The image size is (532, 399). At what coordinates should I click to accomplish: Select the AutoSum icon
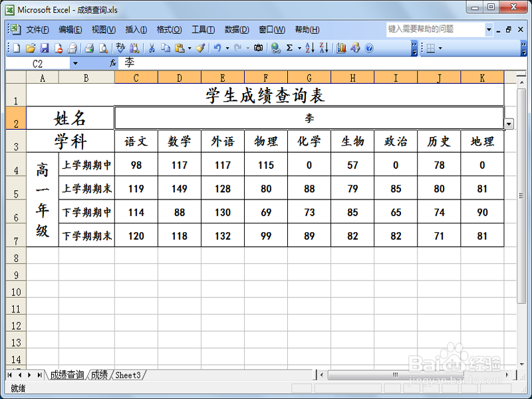click(289, 47)
